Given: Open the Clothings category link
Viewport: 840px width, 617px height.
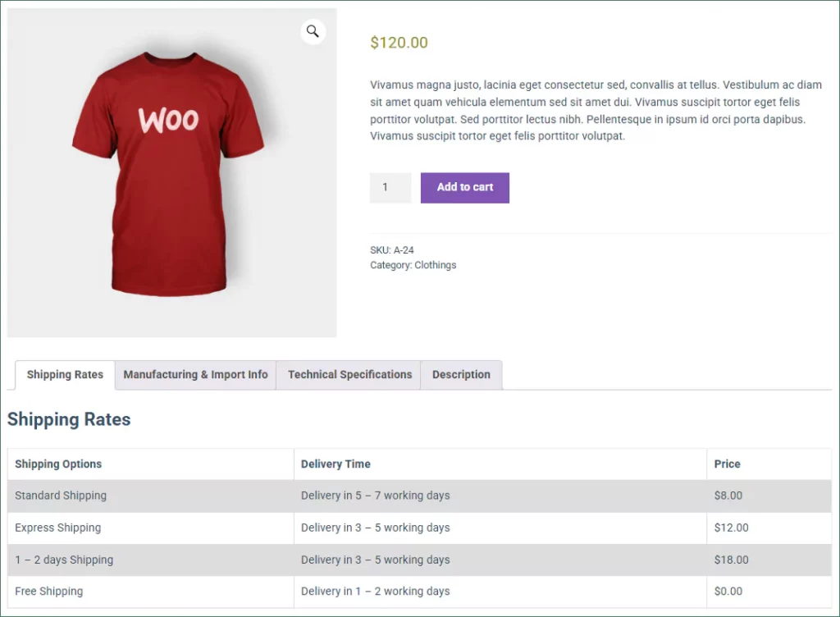Looking at the screenshot, I should pos(435,265).
